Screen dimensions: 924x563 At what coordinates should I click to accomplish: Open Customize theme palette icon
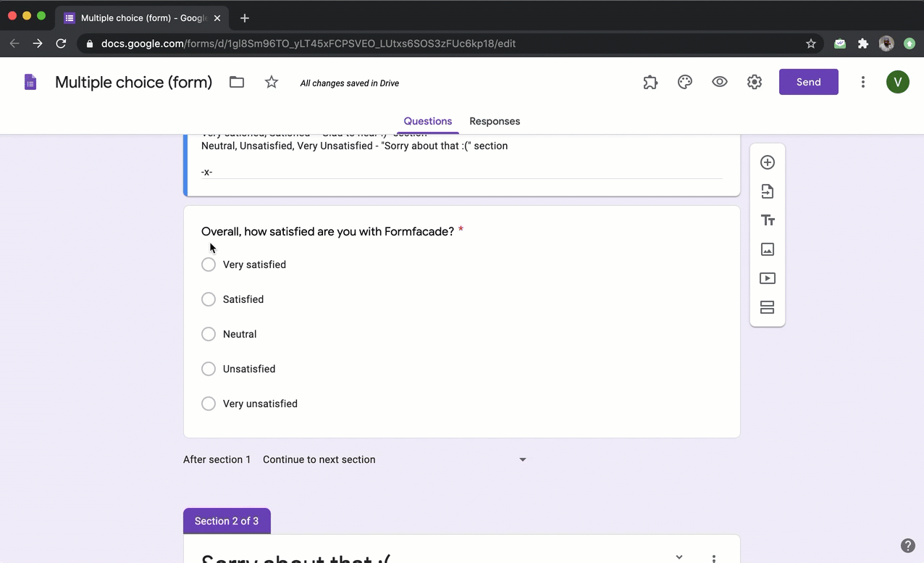coord(685,83)
